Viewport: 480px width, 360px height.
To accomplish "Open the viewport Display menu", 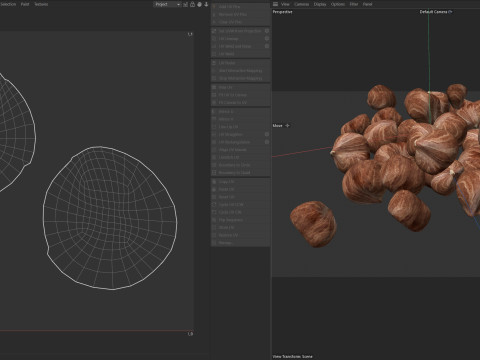I will [320, 4].
